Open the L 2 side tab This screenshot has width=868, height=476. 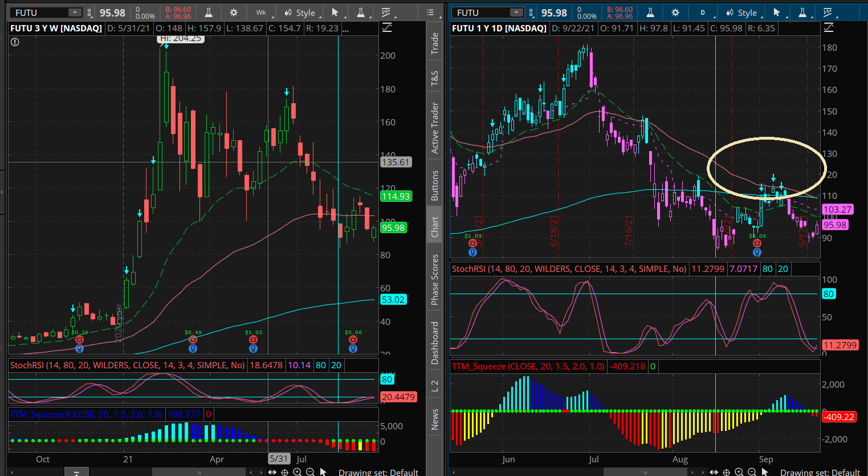point(434,386)
